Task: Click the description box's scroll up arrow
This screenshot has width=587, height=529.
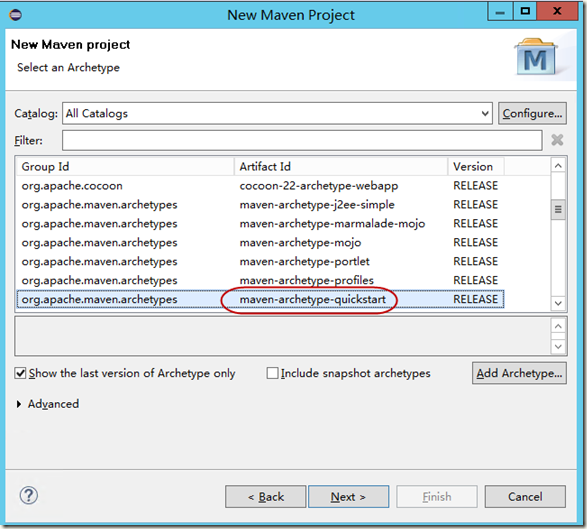Action: point(558,326)
